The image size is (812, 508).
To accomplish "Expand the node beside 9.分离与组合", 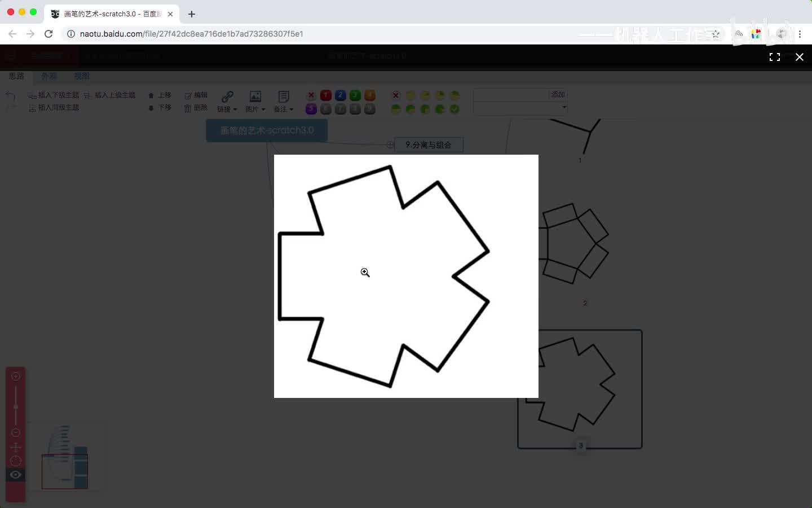I will click(390, 145).
